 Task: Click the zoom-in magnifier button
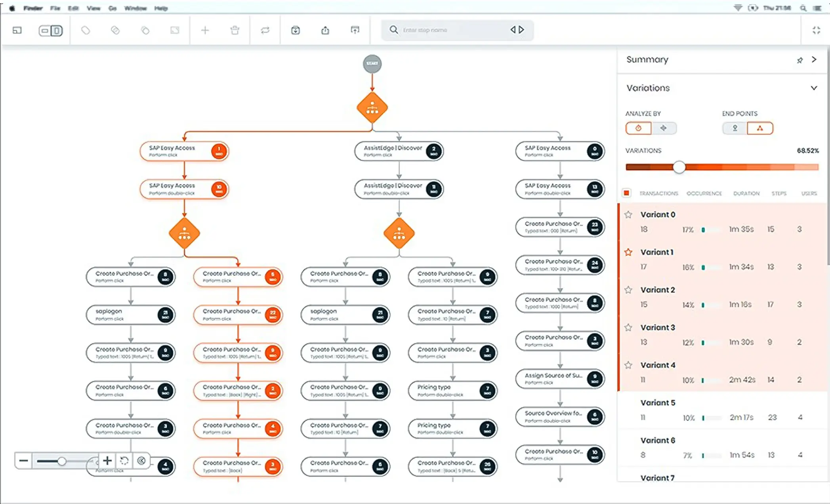(107, 461)
